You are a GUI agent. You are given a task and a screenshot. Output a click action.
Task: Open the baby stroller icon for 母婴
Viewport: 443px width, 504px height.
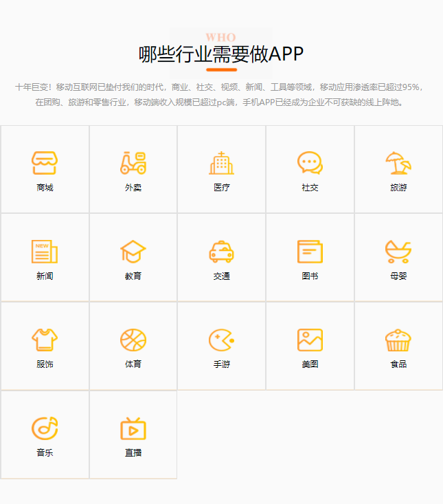click(398, 252)
